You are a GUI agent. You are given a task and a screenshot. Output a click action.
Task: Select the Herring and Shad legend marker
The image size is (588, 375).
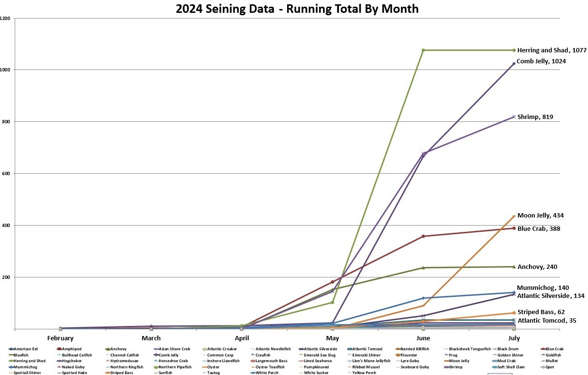click(11, 361)
